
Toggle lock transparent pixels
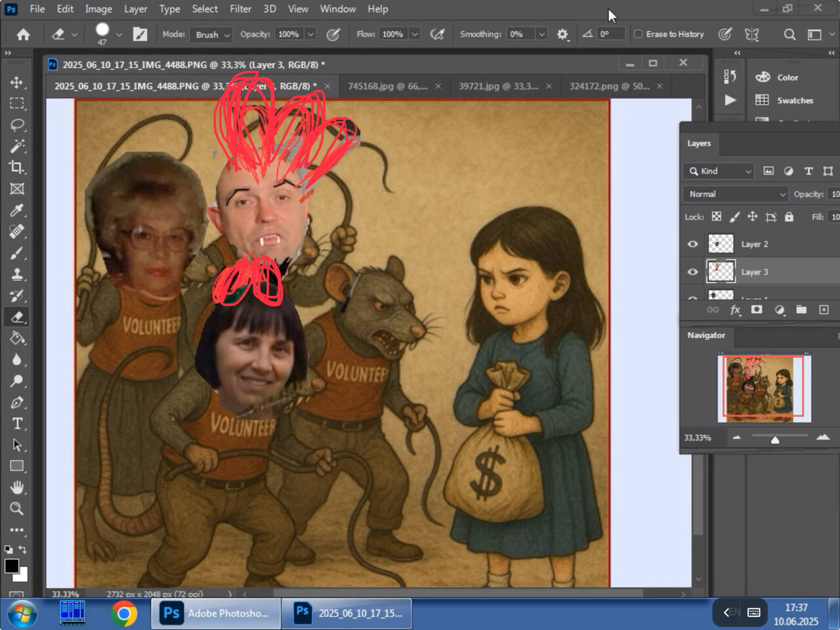717,217
